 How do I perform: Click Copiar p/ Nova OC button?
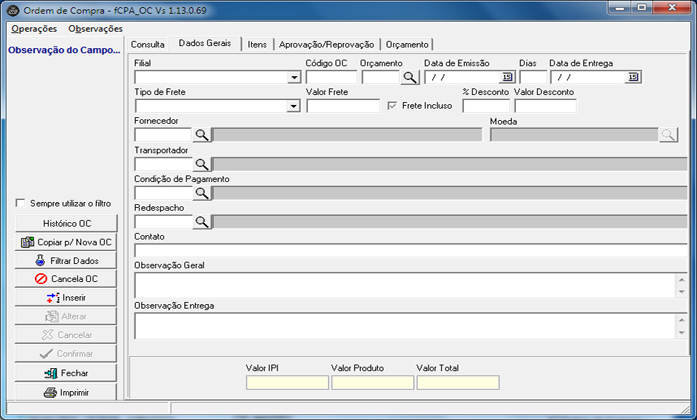pos(66,242)
